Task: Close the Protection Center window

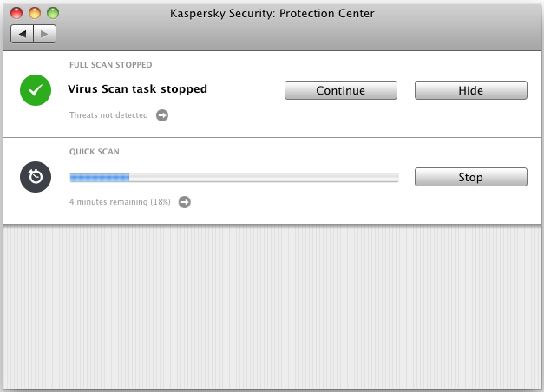Action: pos(17,14)
